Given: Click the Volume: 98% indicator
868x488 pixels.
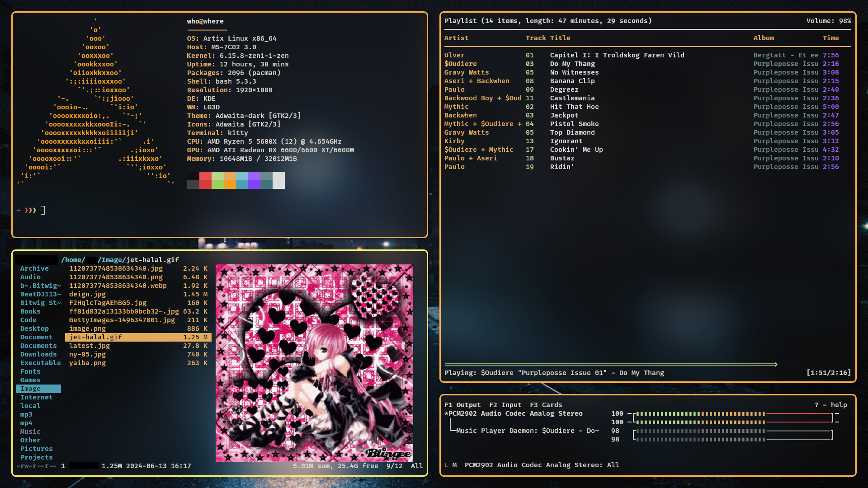Looking at the screenshot, I should pyautogui.click(x=829, y=21).
